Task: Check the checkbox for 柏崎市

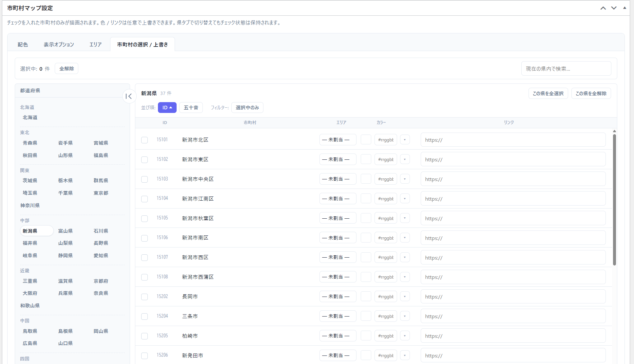Action: [x=144, y=336]
